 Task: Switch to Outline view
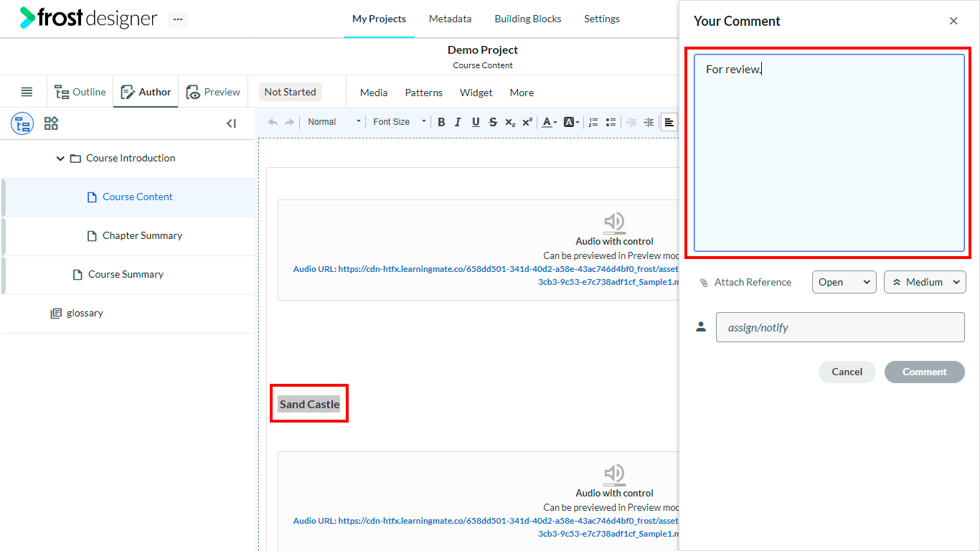pos(80,92)
